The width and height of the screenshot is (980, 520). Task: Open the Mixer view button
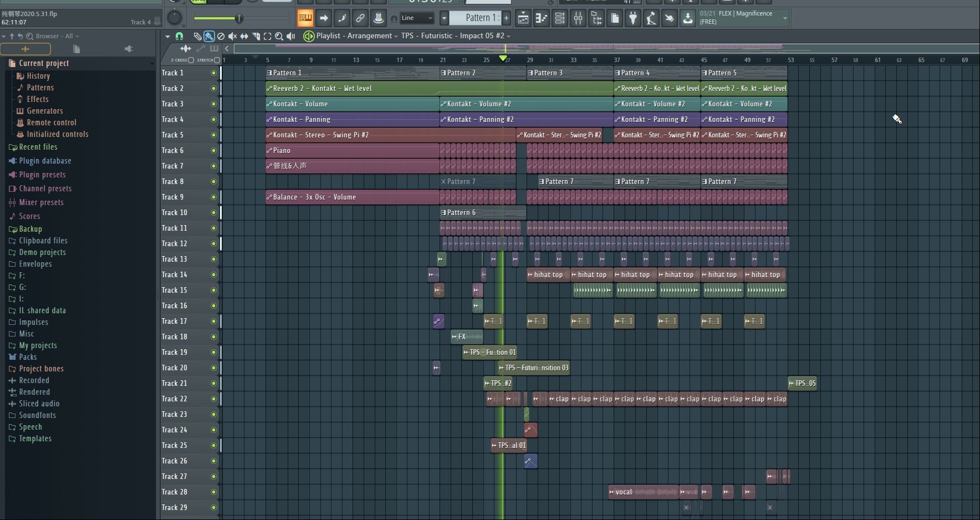click(578, 18)
